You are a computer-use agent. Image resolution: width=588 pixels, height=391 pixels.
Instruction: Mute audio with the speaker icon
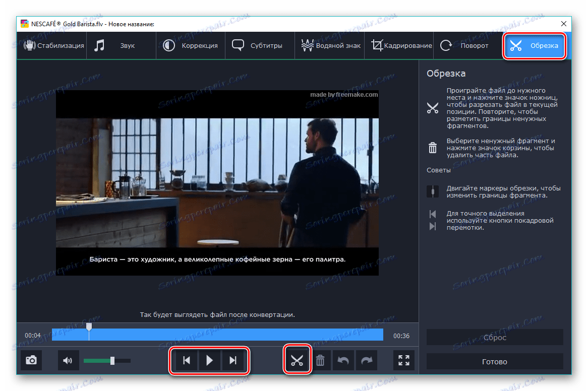click(x=68, y=360)
